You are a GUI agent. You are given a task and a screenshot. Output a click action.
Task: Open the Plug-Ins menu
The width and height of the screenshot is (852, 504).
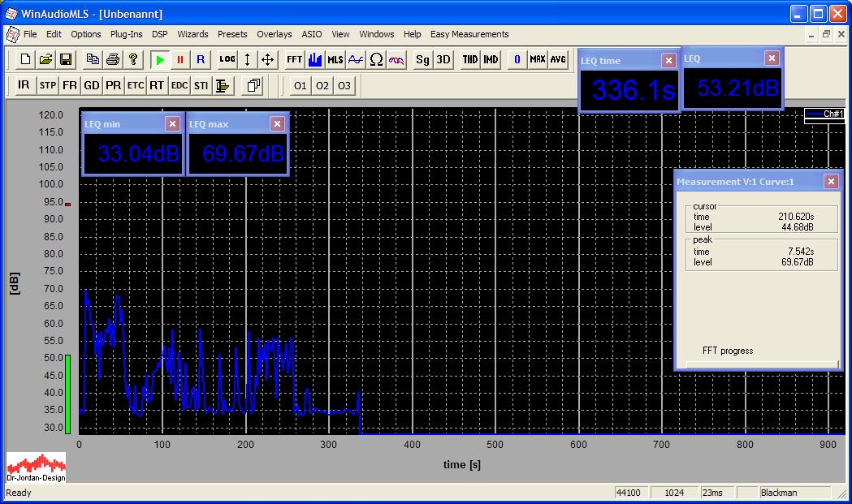click(x=126, y=34)
